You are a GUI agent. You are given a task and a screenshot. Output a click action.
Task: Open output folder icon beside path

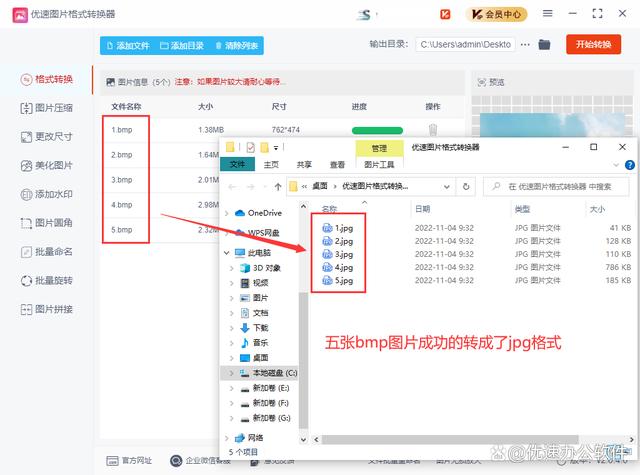[544, 44]
